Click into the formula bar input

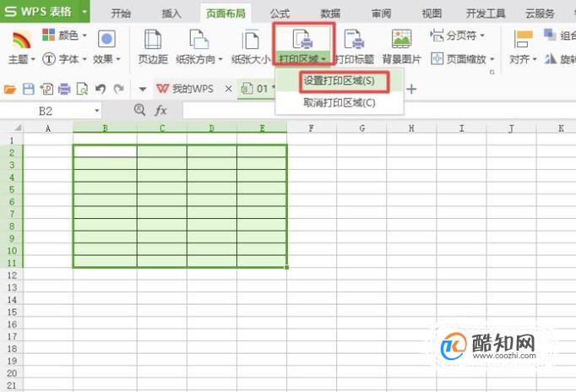point(379,111)
